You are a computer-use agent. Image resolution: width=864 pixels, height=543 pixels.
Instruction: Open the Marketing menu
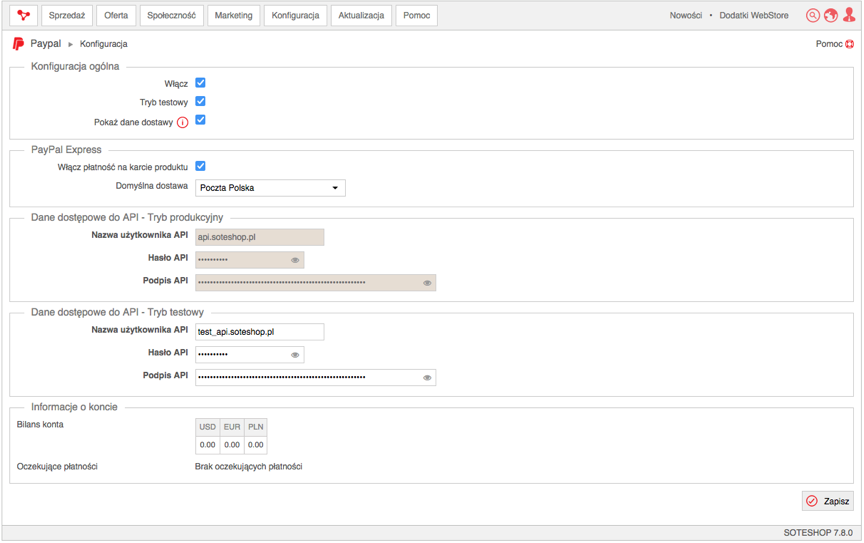tap(234, 15)
